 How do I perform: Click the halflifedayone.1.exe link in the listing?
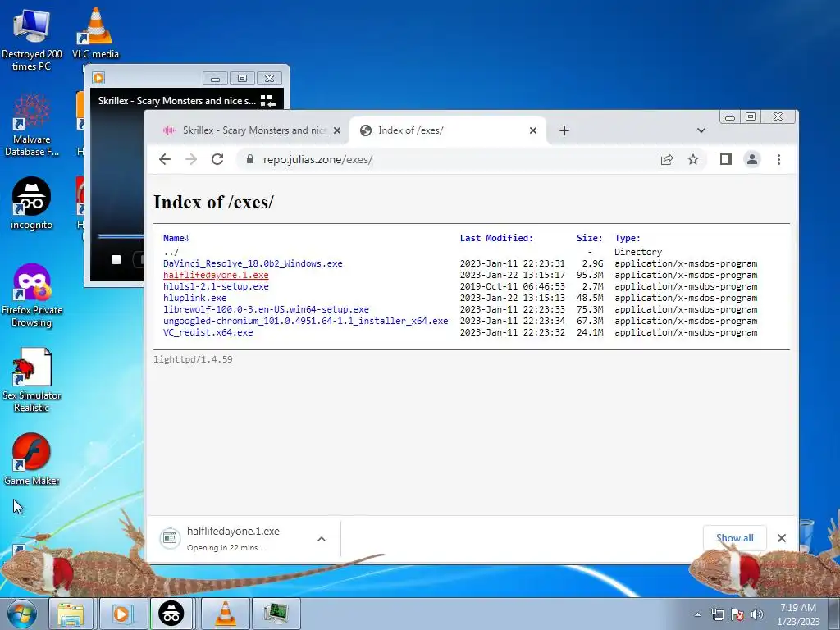pos(216,275)
